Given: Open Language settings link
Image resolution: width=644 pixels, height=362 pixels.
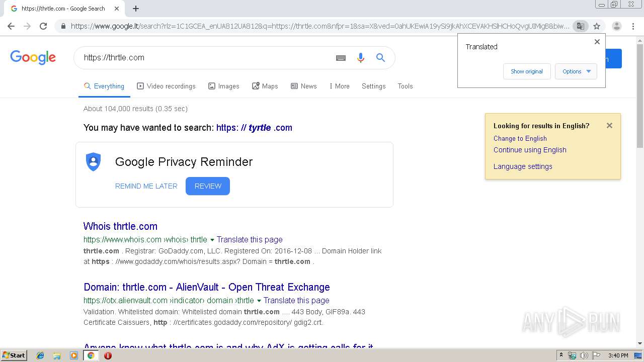Looking at the screenshot, I should (x=523, y=166).
